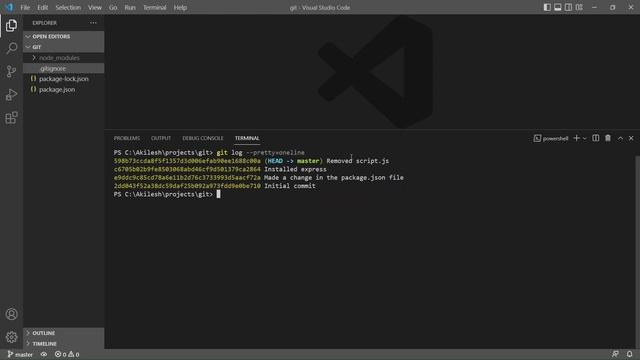Open the Edit menu
This screenshot has width=640, height=360.
tap(42, 7)
